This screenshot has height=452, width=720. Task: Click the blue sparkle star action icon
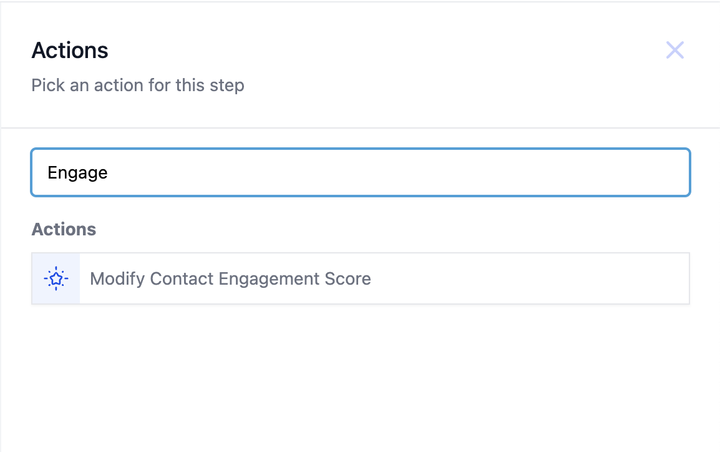pyautogui.click(x=56, y=278)
